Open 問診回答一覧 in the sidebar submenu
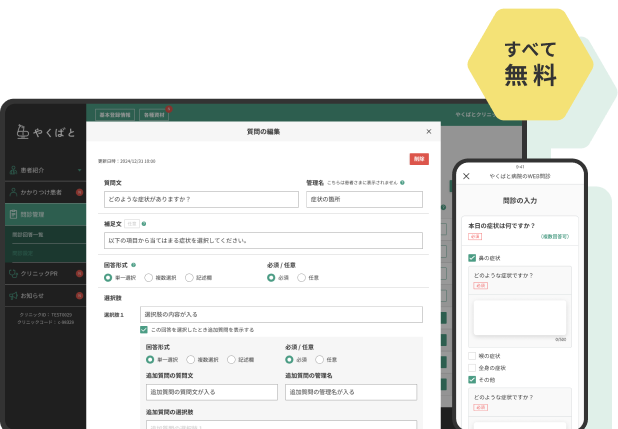The image size is (618, 429). coord(28,235)
